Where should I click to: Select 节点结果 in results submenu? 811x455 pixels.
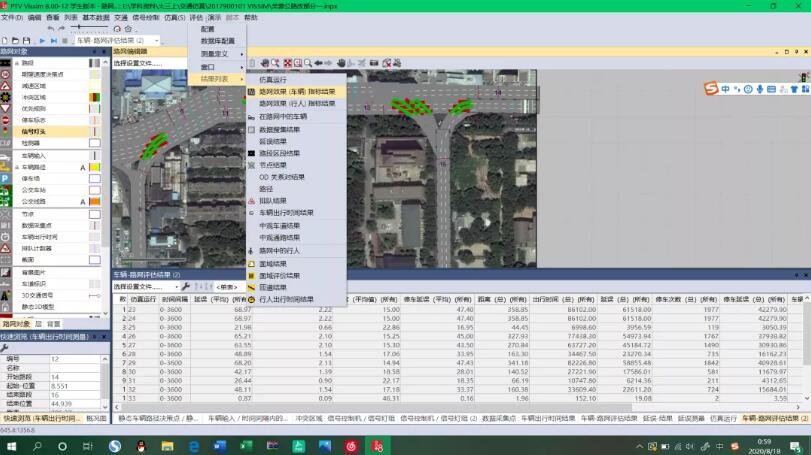coord(296,165)
